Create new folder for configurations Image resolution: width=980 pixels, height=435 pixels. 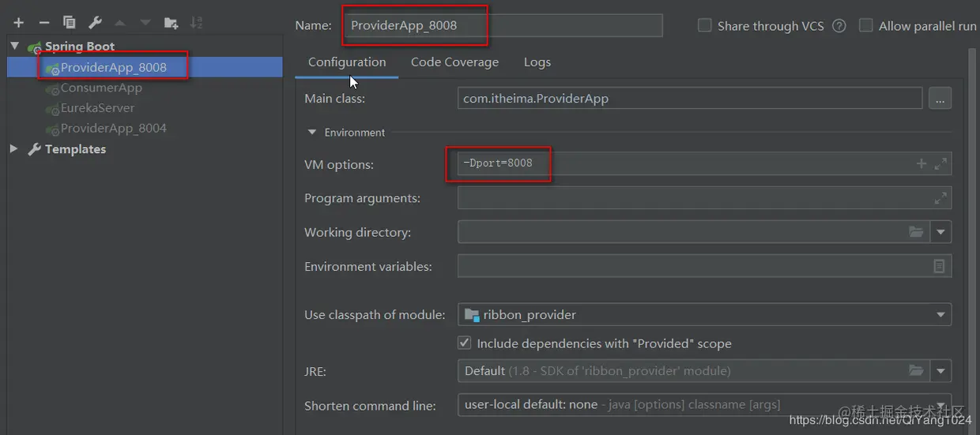point(171,23)
